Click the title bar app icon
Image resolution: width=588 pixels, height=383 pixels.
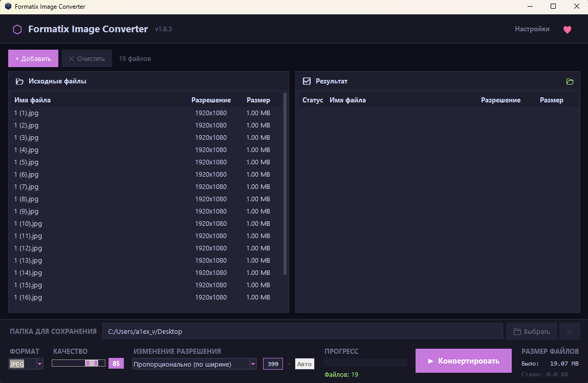[8, 6]
